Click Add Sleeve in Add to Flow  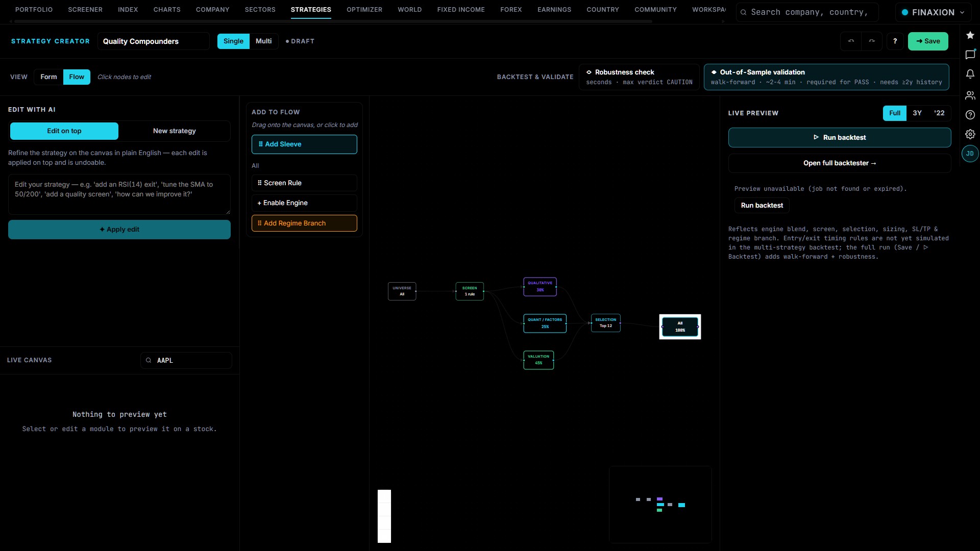click(x=304, y=144)
